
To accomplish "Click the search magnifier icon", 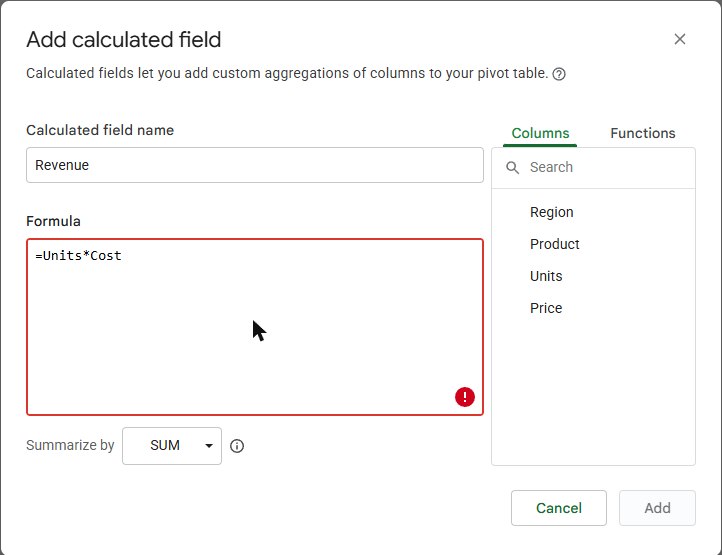I will (x=512, y=167).
